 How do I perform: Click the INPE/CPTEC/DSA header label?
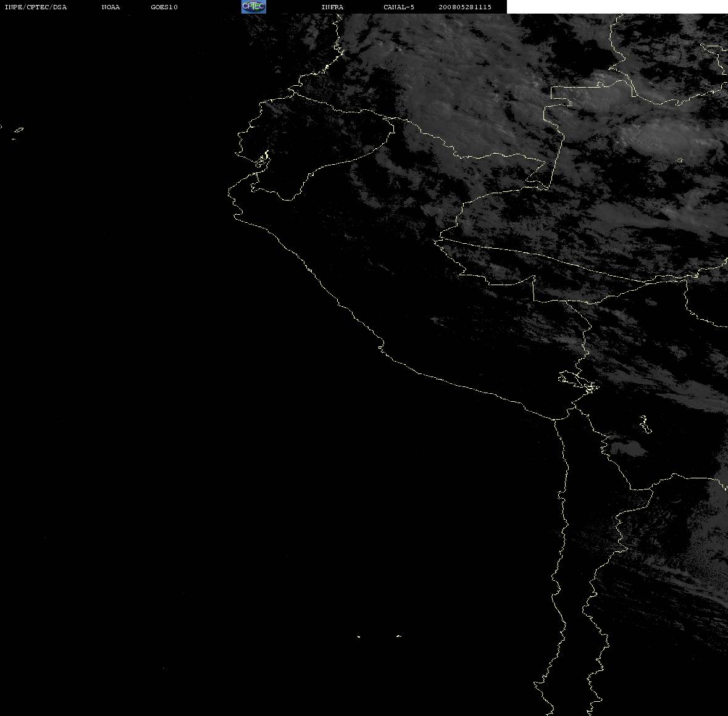tap(35, 7)
